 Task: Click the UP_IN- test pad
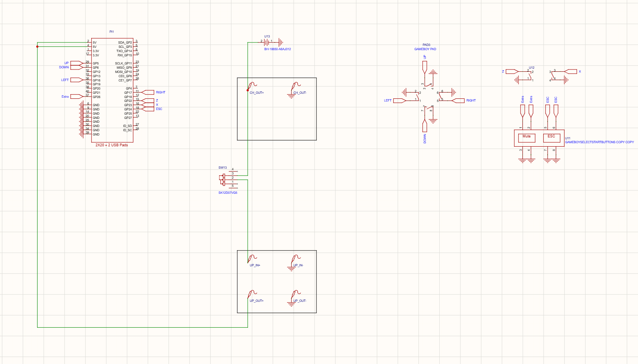(296, 258)
